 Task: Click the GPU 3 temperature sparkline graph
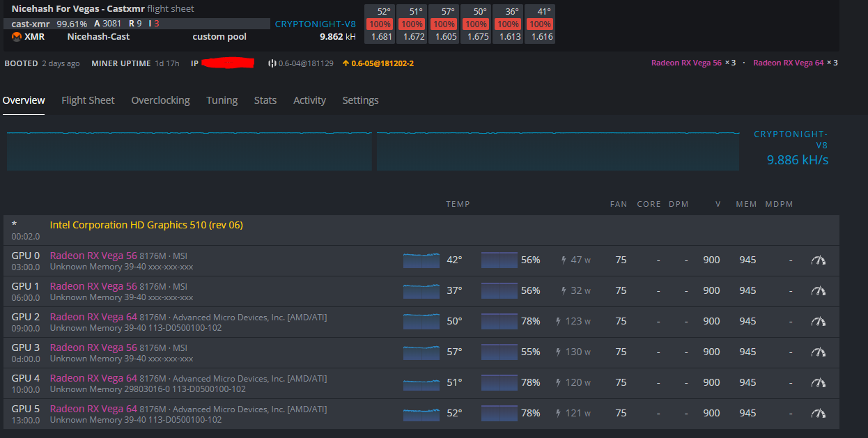pyautogui.click(x=421, y=352)
